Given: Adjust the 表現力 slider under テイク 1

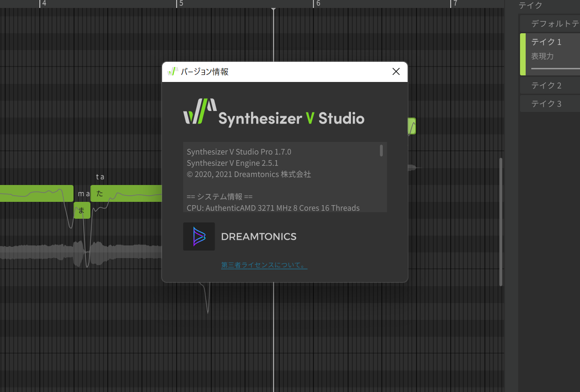Looking at the screenshot, I should pyautogui.click(x=556, y=68).
